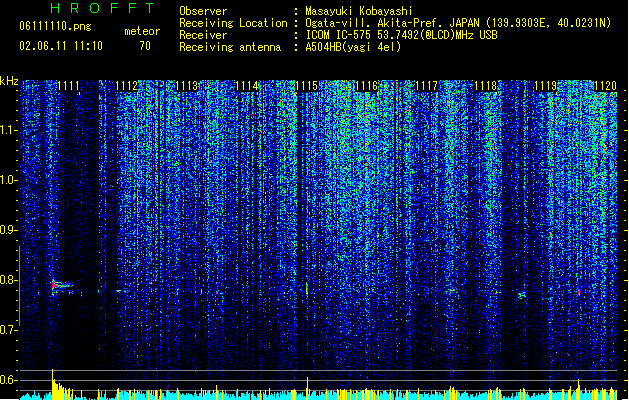Click the Receiving antenna label
Viewport: 629px width, 400px height.
click(230, 47)
